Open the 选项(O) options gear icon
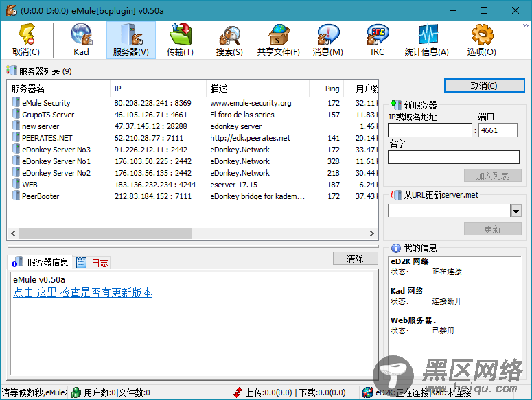The height and width of the screenshot is (400, 532). tap(482, 34)
